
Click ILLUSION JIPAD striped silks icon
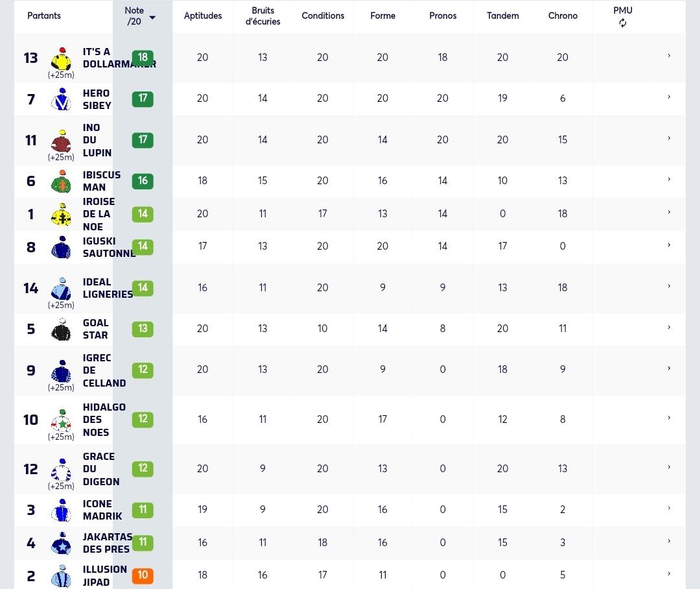(62, 576)
